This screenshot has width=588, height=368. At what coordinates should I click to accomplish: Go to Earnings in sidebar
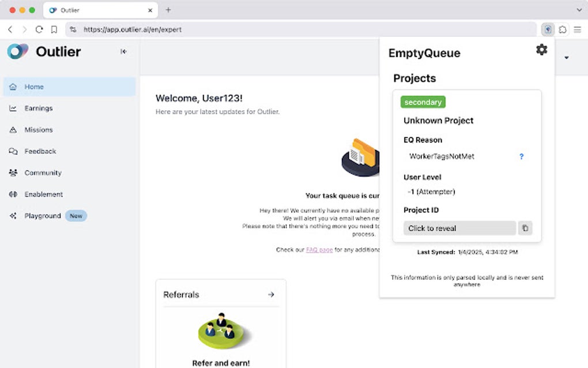(x=38, y=108)
